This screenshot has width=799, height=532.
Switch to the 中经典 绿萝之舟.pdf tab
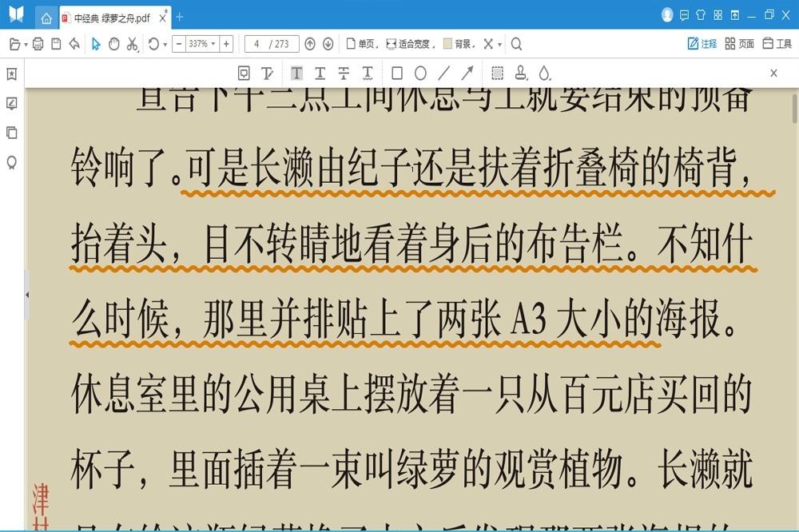coord(111,18)
